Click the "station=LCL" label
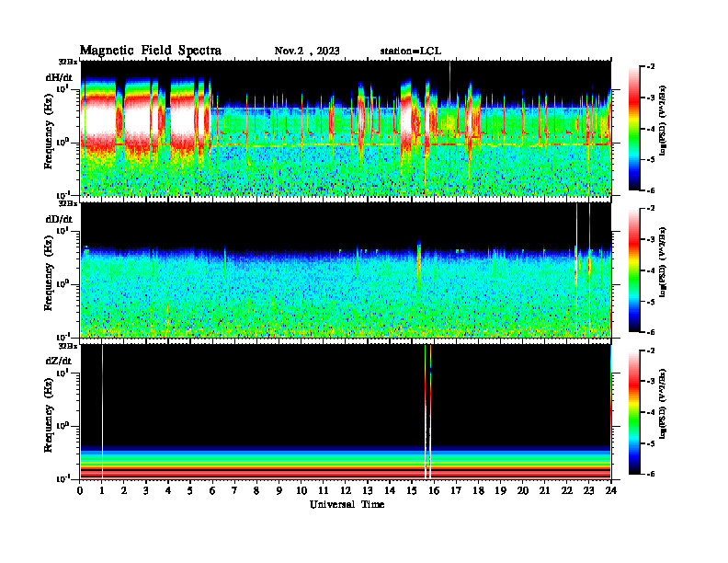 click(x=411, y=51)
